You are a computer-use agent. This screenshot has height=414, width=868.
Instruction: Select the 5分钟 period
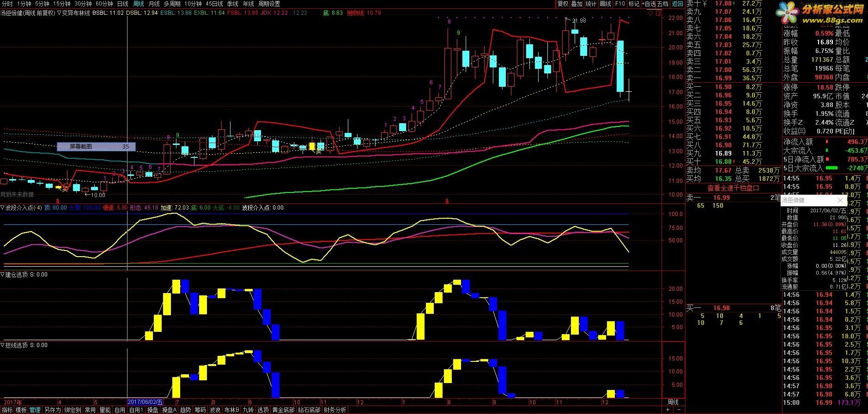[42, 4]
